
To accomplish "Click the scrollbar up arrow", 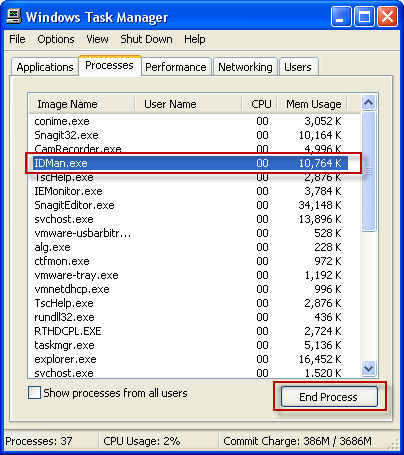I will (x=369, y=103).
